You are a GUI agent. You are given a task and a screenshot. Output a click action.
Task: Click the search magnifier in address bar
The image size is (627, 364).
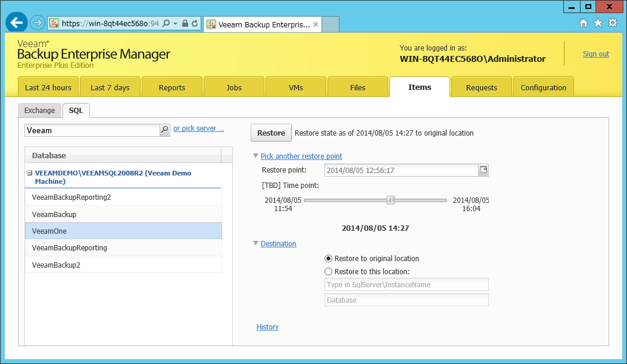coord(166,24)
